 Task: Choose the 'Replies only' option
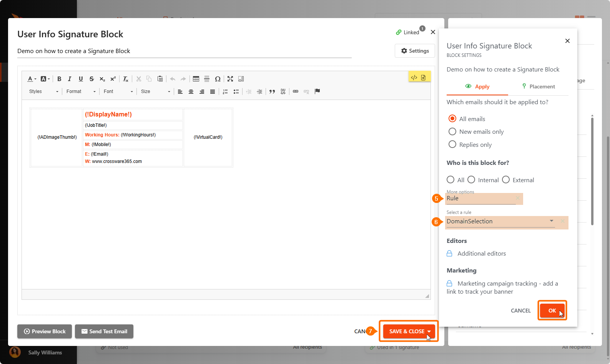[x=452, y=145]
